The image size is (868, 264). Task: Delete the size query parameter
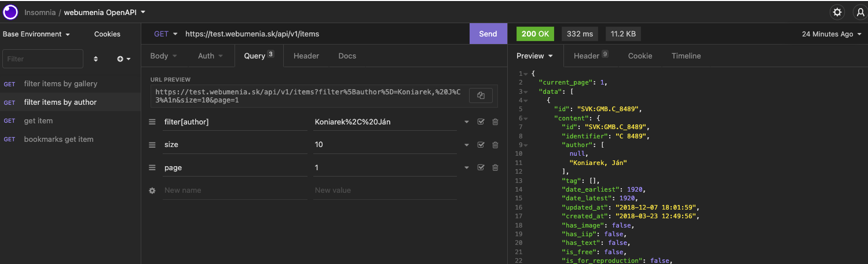(x=495, y=145)
